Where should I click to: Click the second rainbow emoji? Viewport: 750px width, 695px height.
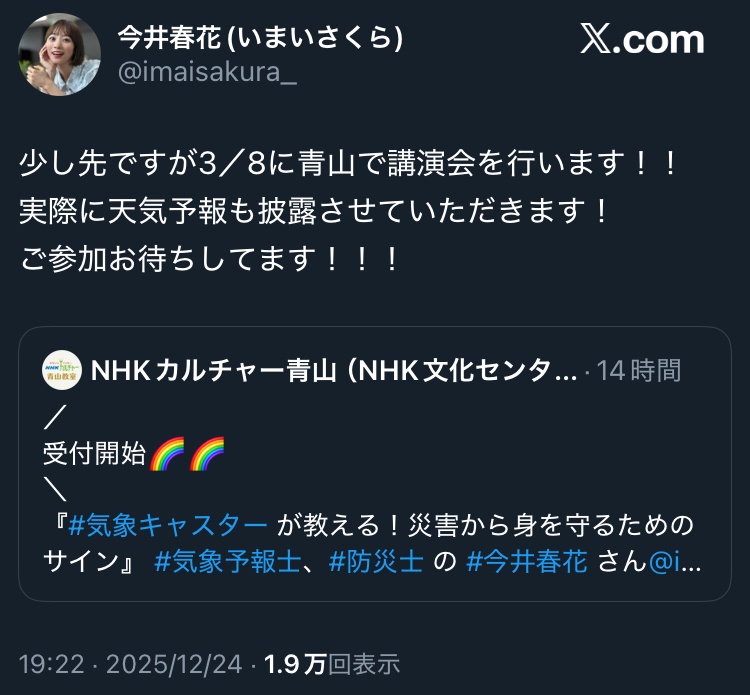tap(207, 453)
